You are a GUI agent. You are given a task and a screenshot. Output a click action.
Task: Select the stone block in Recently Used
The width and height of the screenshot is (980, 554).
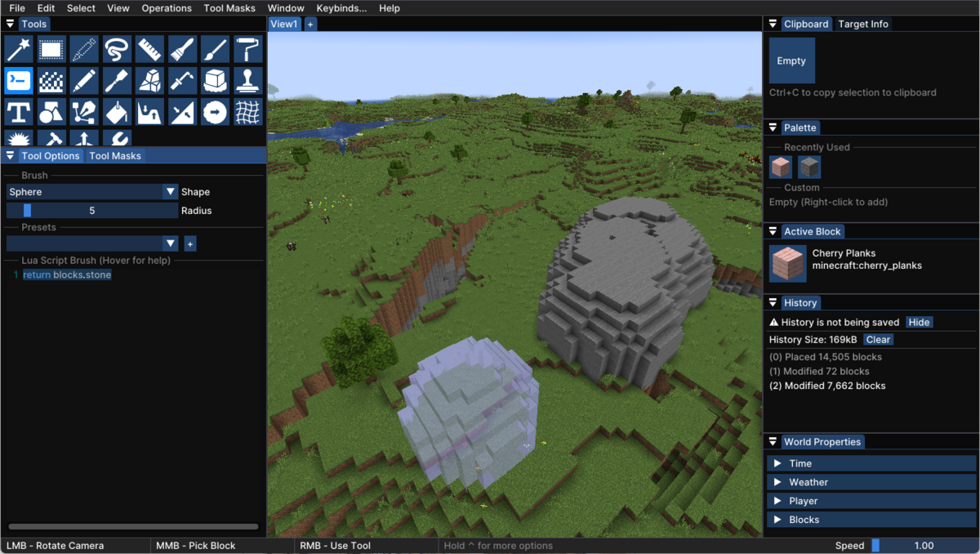pyautogui.click(x=808, y=167)
